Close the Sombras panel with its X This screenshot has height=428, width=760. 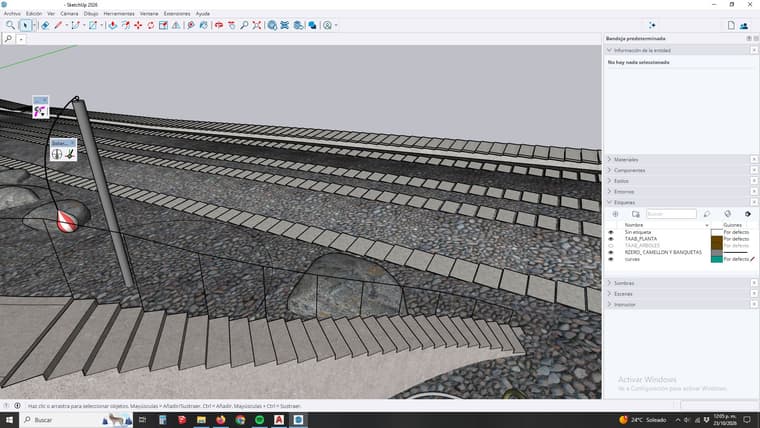tap(754, 283)
